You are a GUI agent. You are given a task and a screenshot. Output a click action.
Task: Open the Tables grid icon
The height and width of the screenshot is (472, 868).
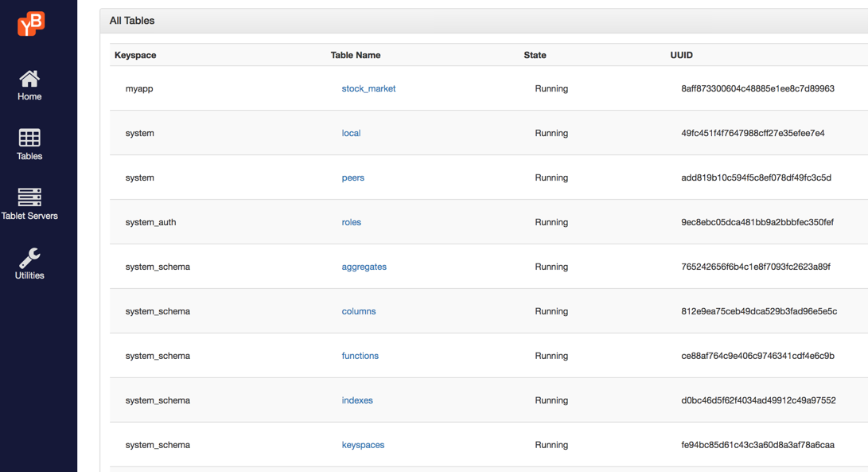click(x=29, y=138)
